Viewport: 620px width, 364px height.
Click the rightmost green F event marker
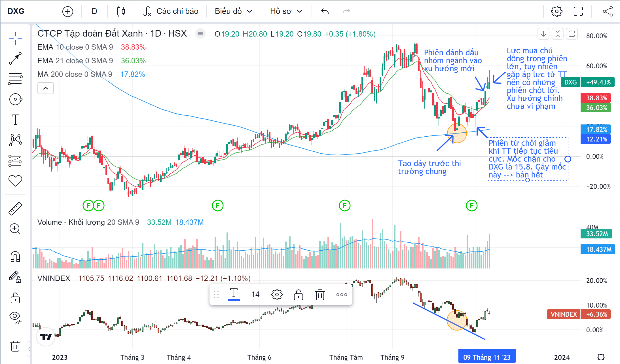pos(471,206)
